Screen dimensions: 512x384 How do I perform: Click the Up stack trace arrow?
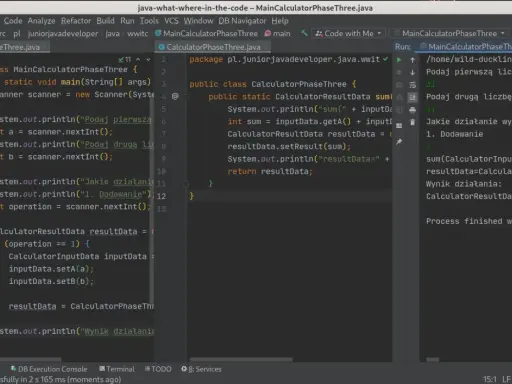412,60
